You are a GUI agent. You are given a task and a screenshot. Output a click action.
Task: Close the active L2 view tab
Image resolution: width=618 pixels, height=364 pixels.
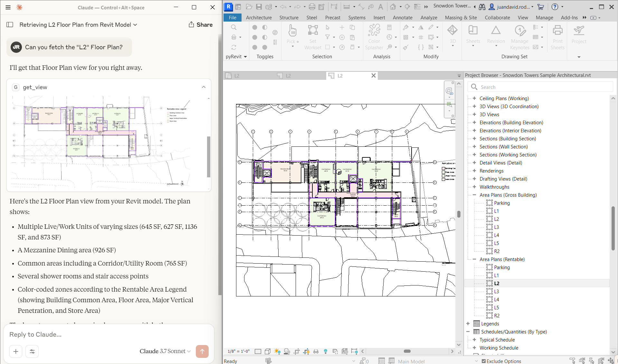[373, 76]
